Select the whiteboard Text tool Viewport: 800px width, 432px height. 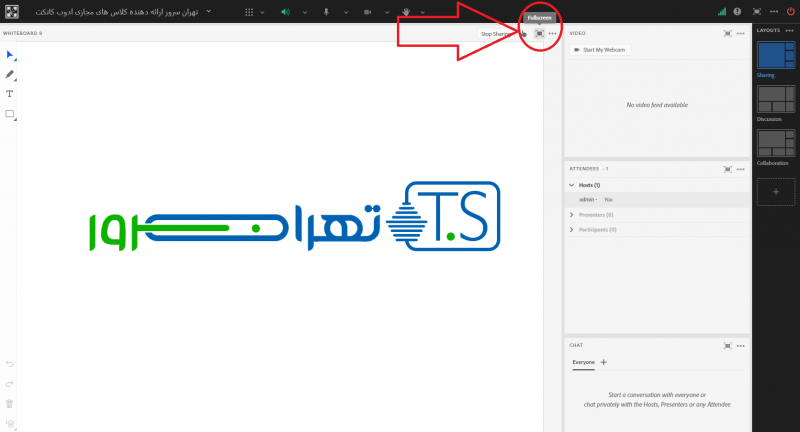[10, 93]
